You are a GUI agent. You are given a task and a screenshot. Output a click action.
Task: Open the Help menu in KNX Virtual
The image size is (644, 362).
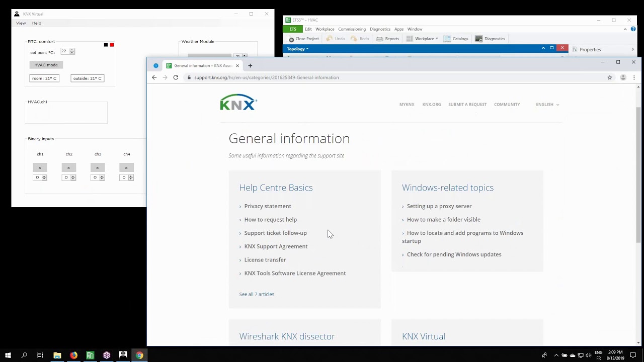(37, 23)
